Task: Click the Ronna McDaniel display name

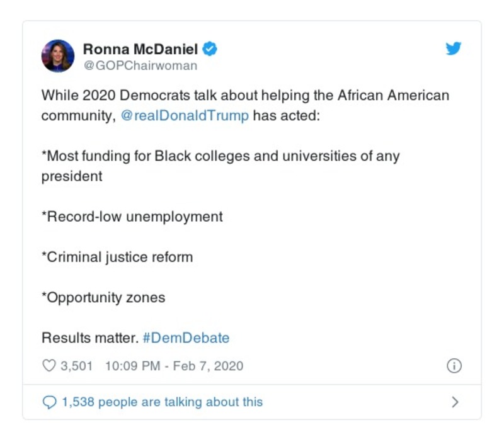Action: [140, 49]
